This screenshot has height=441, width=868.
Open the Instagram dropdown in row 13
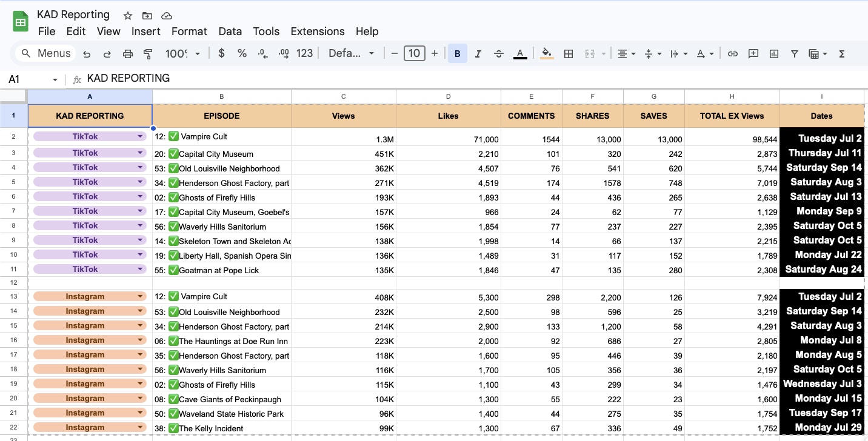click(141, 297)
